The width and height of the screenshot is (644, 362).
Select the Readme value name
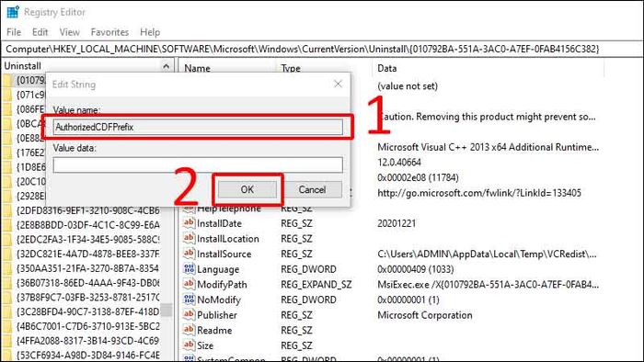[x=214, y=330]
